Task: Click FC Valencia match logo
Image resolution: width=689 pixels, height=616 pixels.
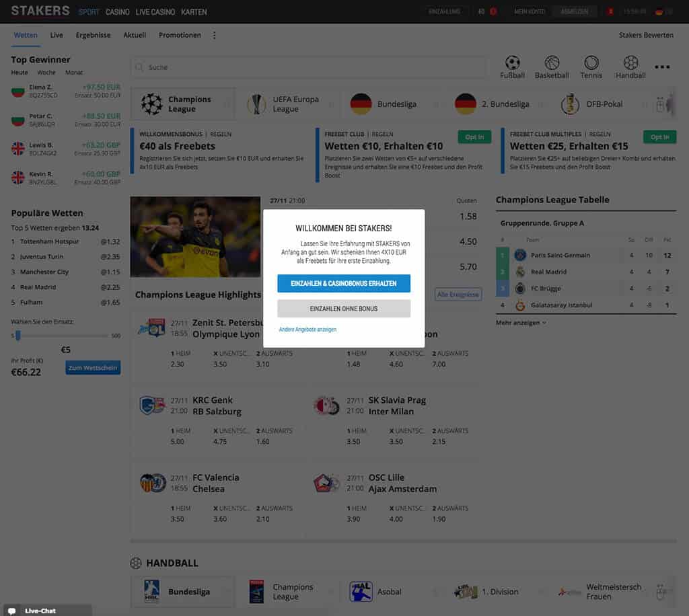Action: (153, 483)
